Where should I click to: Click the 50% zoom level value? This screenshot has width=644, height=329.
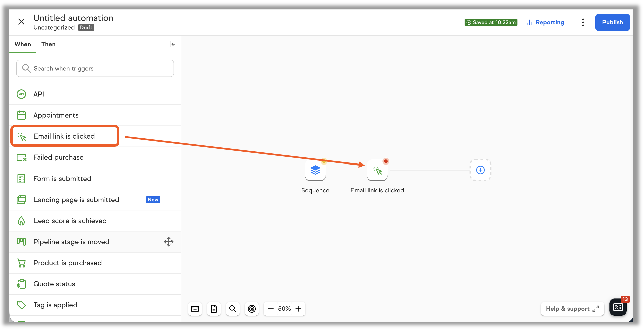284,309
